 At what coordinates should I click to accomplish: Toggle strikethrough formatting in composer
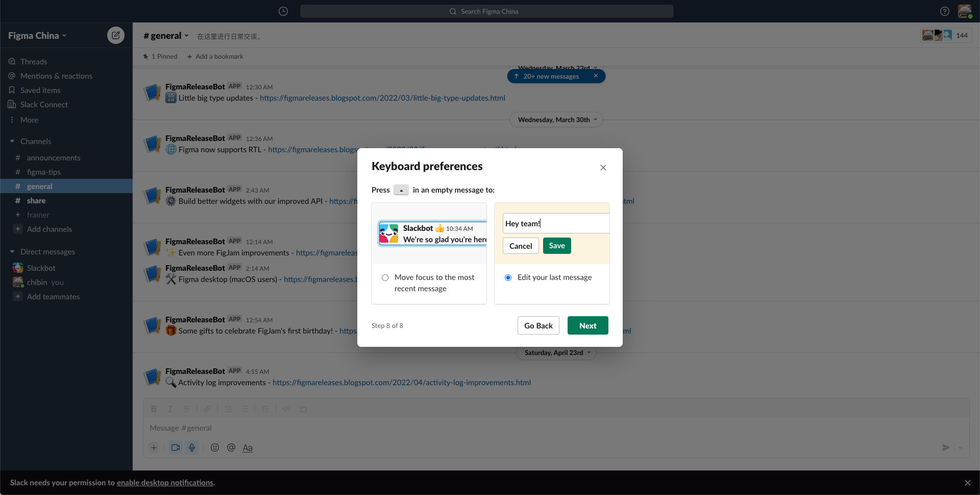186,409
